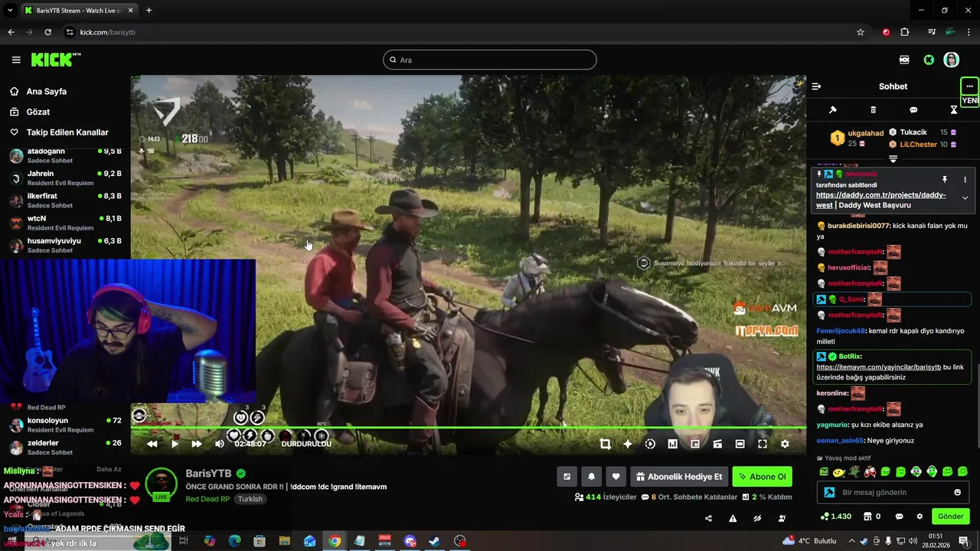
Task: Click the speech bubble icon in chat toolbar
Action: click(x=913, y=110)
